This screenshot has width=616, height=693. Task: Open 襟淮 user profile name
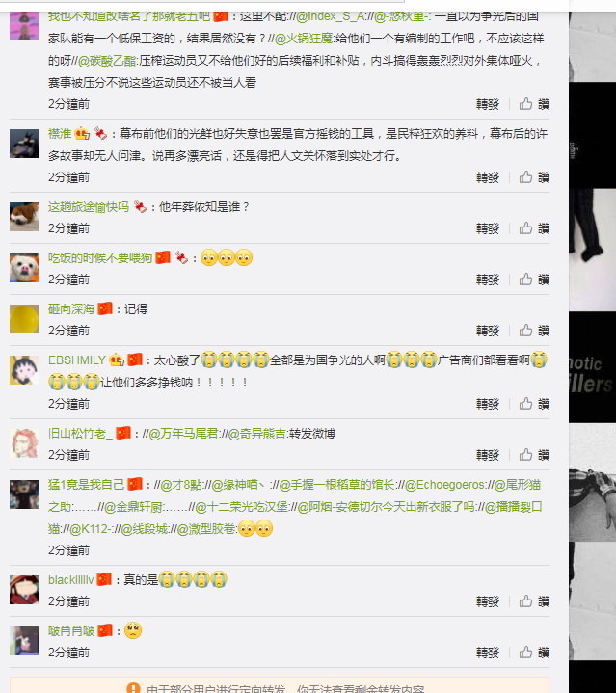click(60, 133)
